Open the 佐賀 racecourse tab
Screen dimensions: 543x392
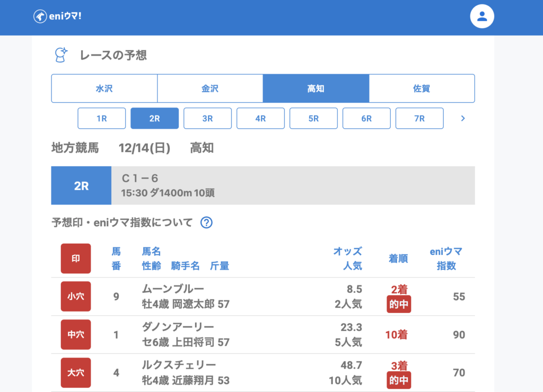tap(422, 88)
